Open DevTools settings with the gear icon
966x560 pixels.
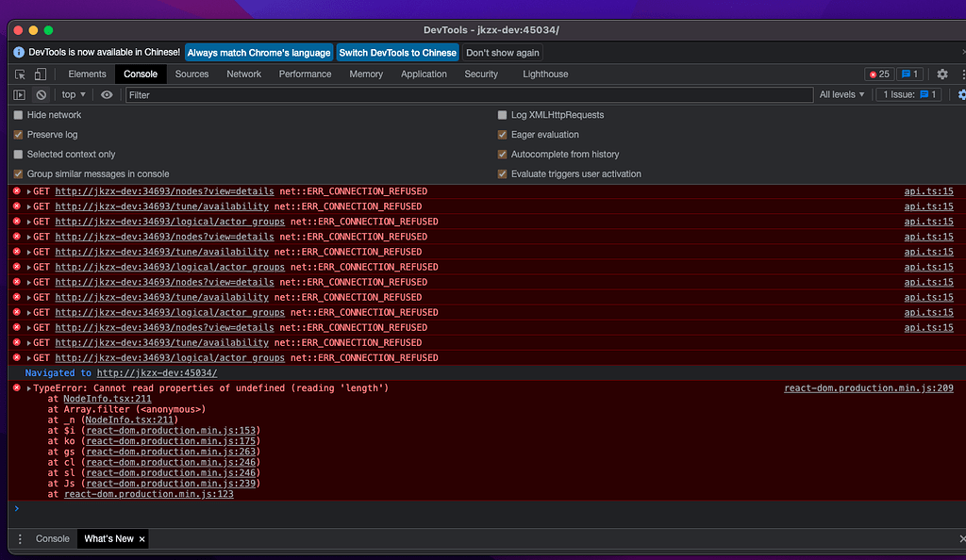tap(941, 74)
